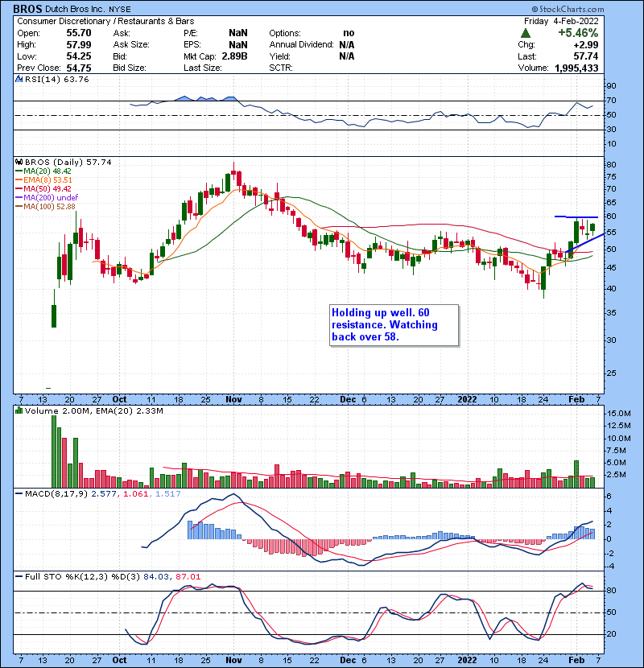
Task: Click the Last price 57.74
Action: pyautogui.click(x=585, y=56)
